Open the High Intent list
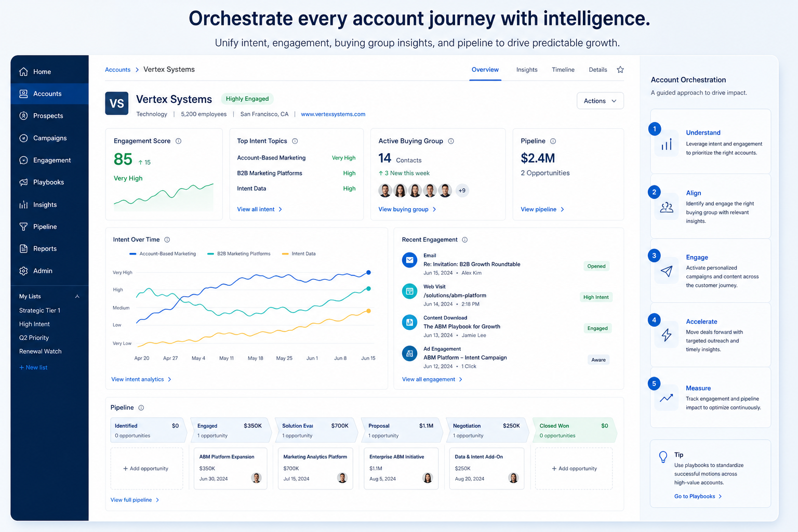Screen dimensions: 798x532 pos(34,324)
